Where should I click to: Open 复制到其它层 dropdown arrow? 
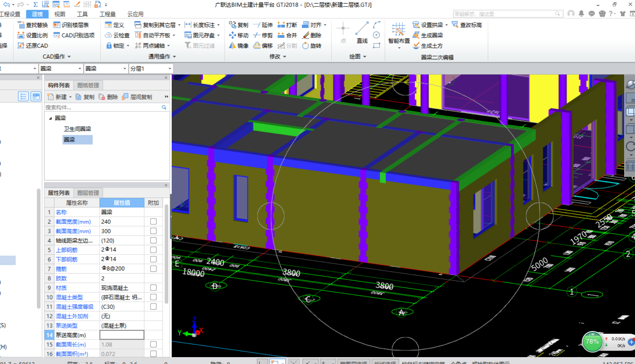(179, 25)
